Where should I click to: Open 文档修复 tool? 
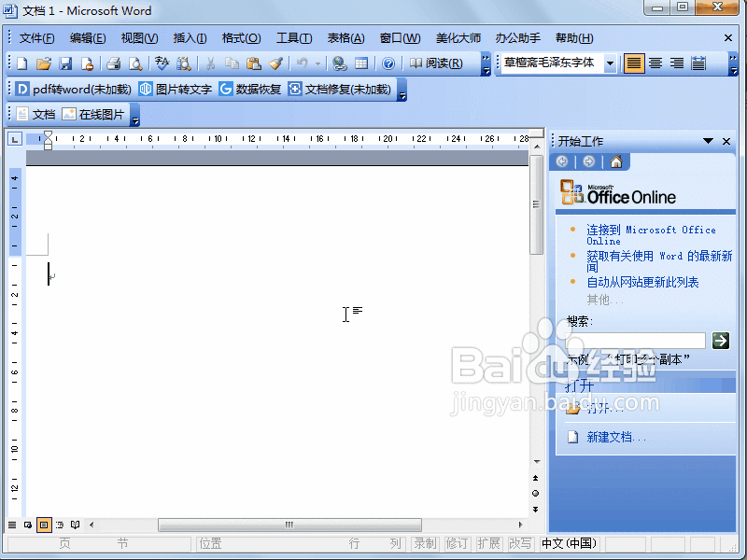click(x=340, y=89)
